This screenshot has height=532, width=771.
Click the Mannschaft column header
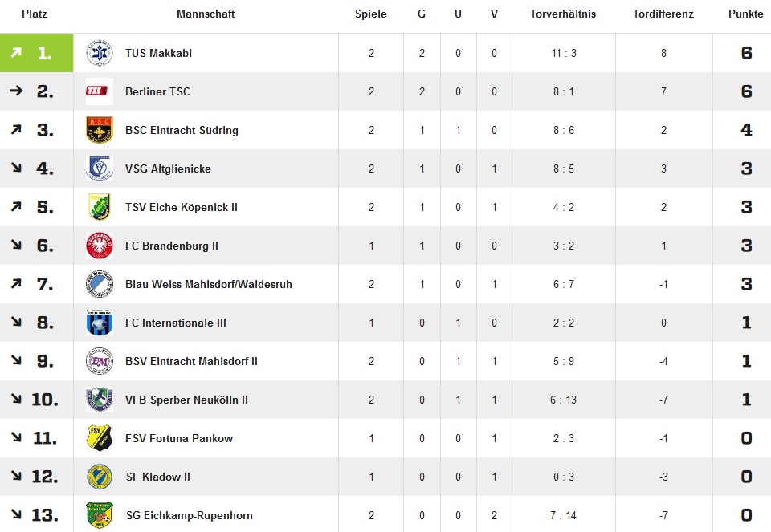click(206, 14)
